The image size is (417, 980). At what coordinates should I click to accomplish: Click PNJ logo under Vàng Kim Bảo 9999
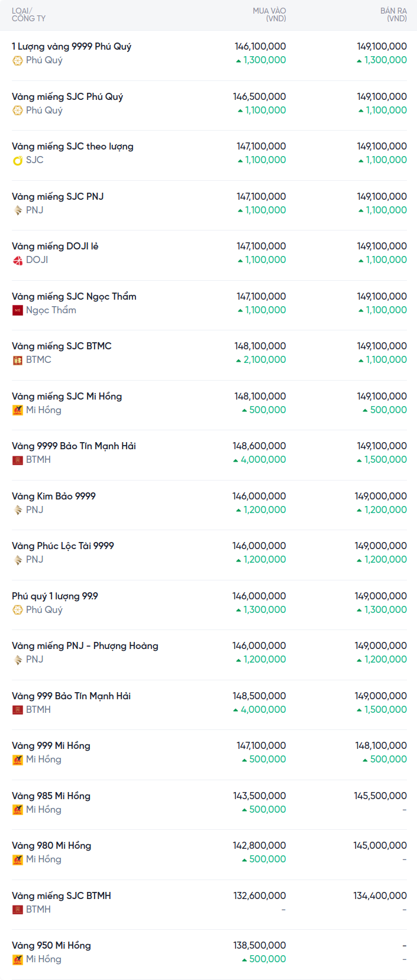(x=18, y=510)
